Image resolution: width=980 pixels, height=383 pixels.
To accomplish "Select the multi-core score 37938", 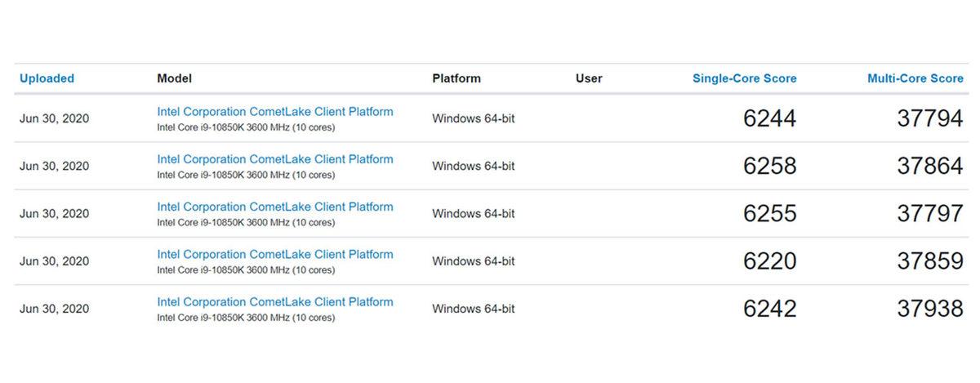I will [x=930, y=309].
